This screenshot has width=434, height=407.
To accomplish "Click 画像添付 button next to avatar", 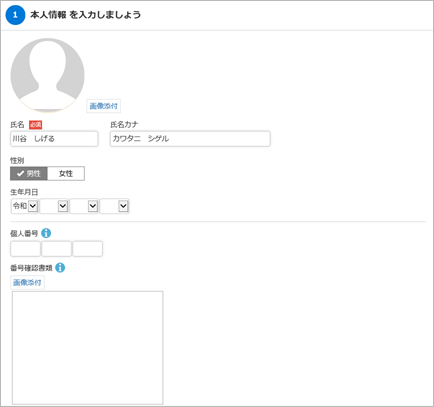I will tap(104, 106).
